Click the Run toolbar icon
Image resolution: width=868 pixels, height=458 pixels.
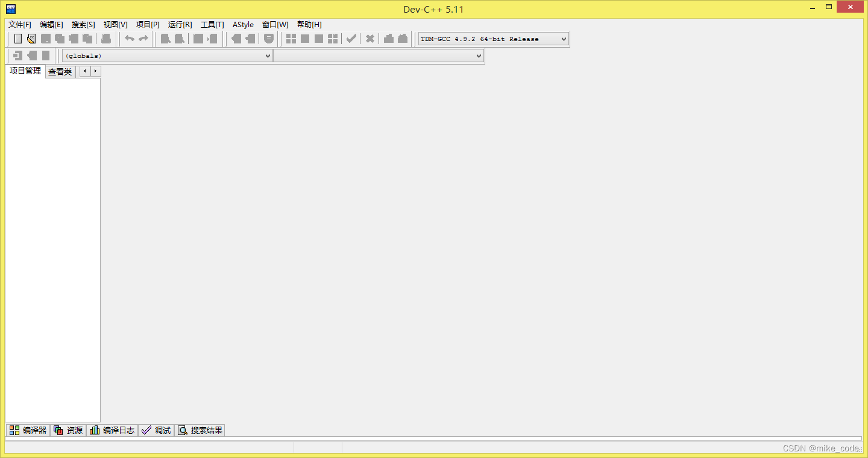305,39
